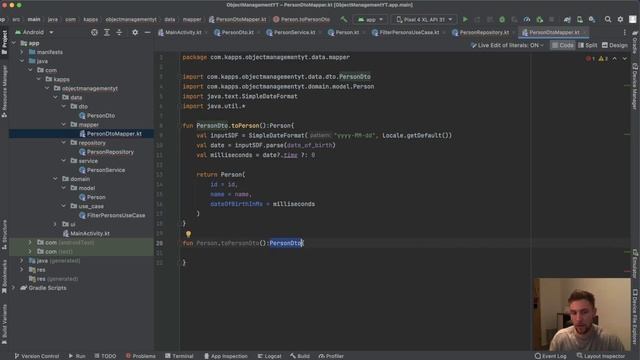This screenshot has width=640, height=360.
Task: Open Bookmarks side panel
Action: click(4, 277)
